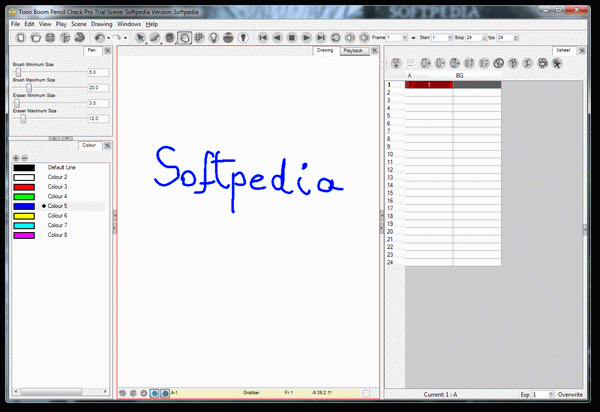Click the Brush Minimum Size slider handle
Screen dimensions: 600x412
[x=18, y=72]
